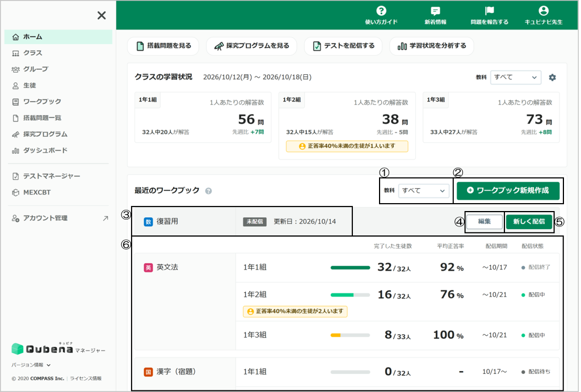Click 新しく配信 button for 復習用

point(529,222)
